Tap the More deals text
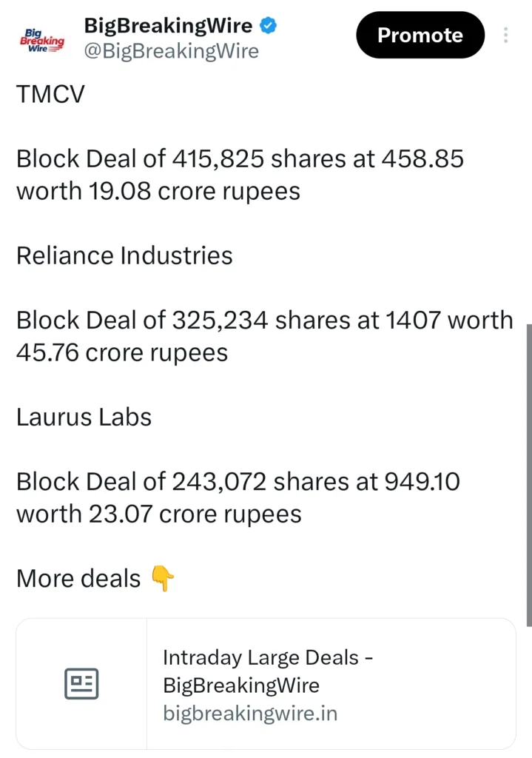Screen dimensions: 532x758 pyautogui.click(x=76, y=578)
